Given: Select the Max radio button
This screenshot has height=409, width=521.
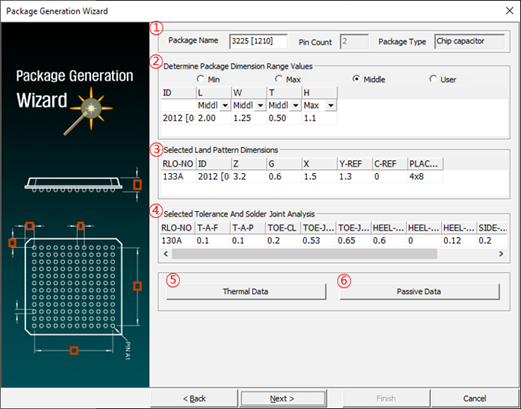Looking at the screenshot, I should [x=279, y=79].
